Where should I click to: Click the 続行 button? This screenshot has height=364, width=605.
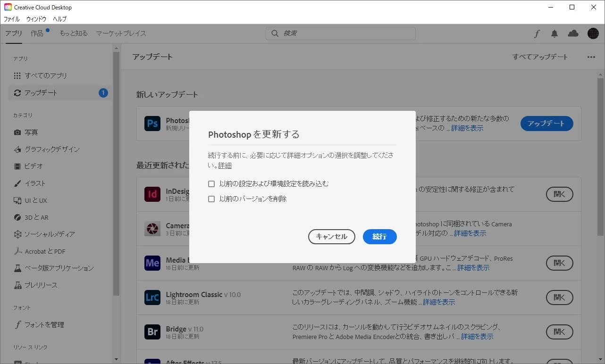379,237
